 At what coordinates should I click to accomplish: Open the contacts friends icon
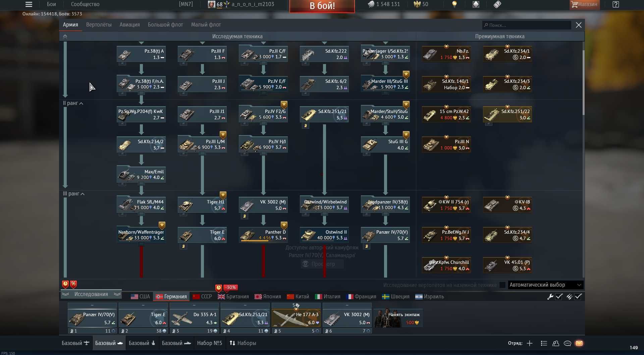[x=556, y=343]
